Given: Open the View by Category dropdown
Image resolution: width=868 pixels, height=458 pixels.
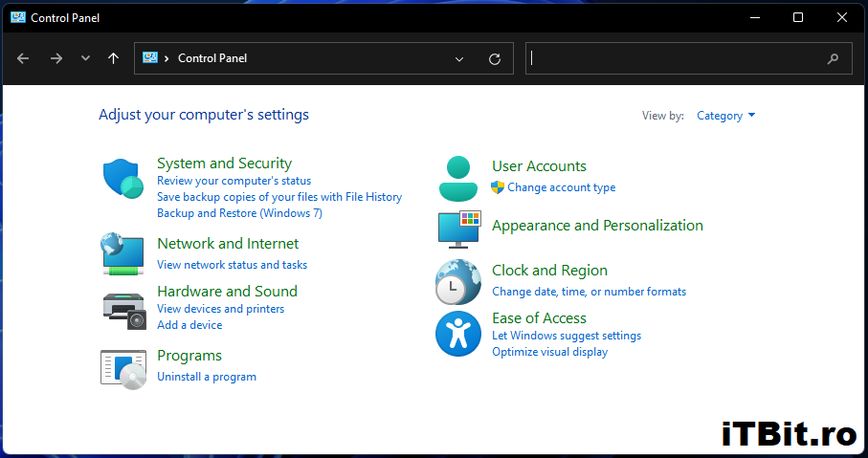Looking at the screenshot, I should pyautogui.click(x=725, y=116).
